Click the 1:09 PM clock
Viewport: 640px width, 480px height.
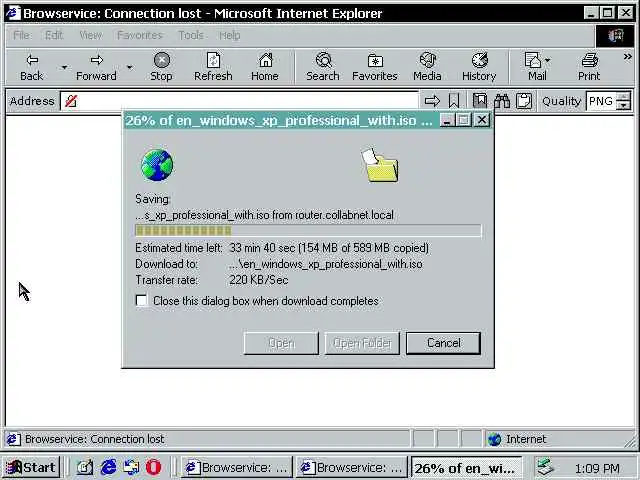[x=597, y=468]
